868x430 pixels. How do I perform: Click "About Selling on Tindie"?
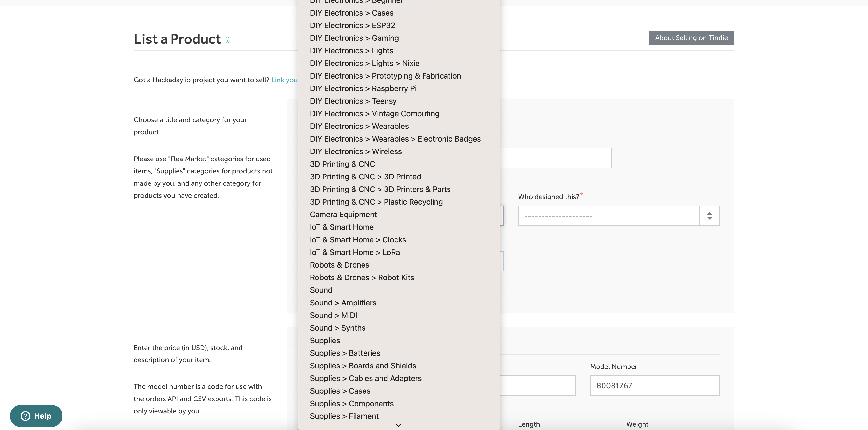coord(691,37)
